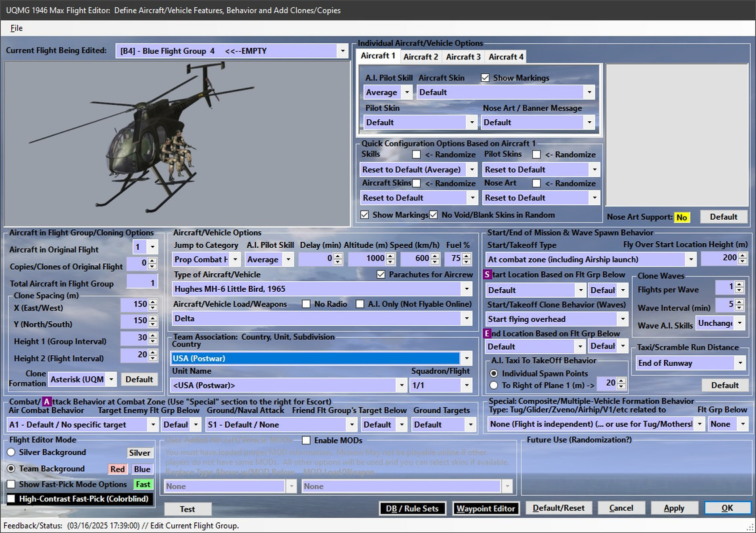Open Aircraft in Original Flight count dropdown
The image size is (756, 533).
click(x=153, y=247)
